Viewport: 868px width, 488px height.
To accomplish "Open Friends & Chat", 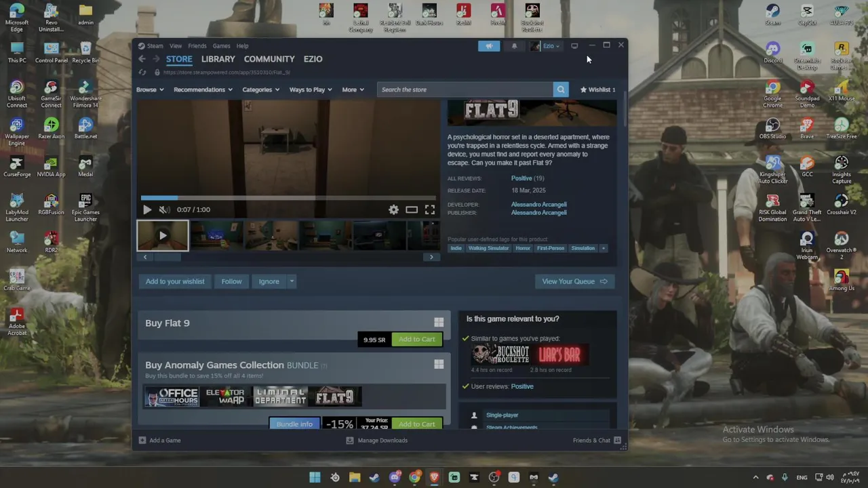I will [x=597, y=441].
